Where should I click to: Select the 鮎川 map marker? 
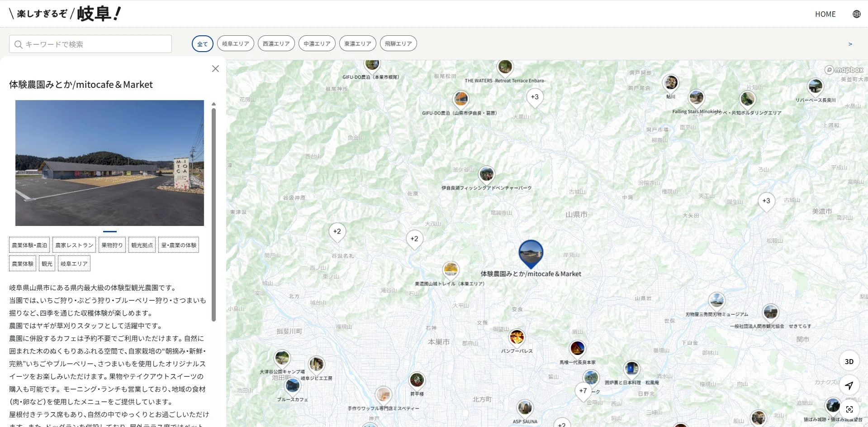tap(671, 83)
